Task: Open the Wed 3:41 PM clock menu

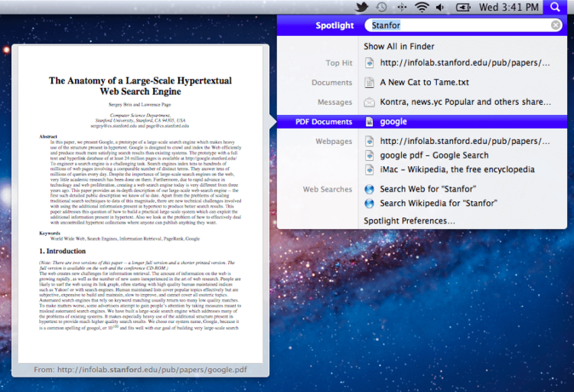Action: coord(508,7)
